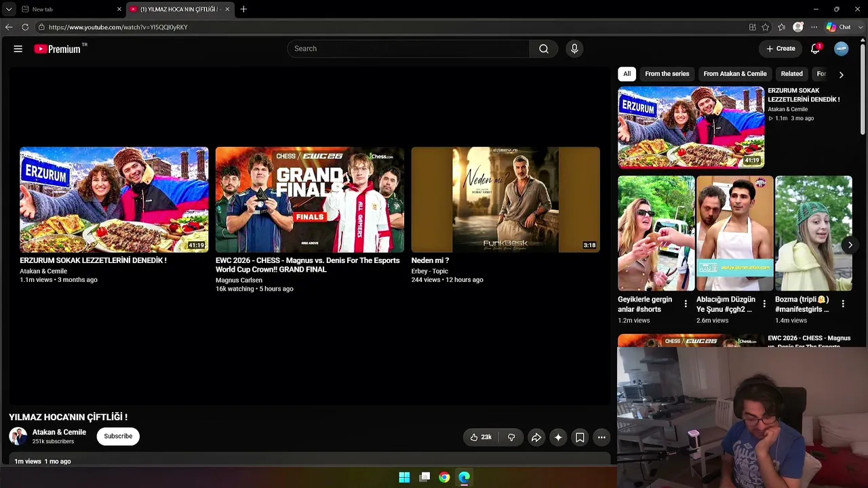Open options for Bozma (tripli) short
The width and height of the screenshot is (868, 488).
(x=843, y=304)
